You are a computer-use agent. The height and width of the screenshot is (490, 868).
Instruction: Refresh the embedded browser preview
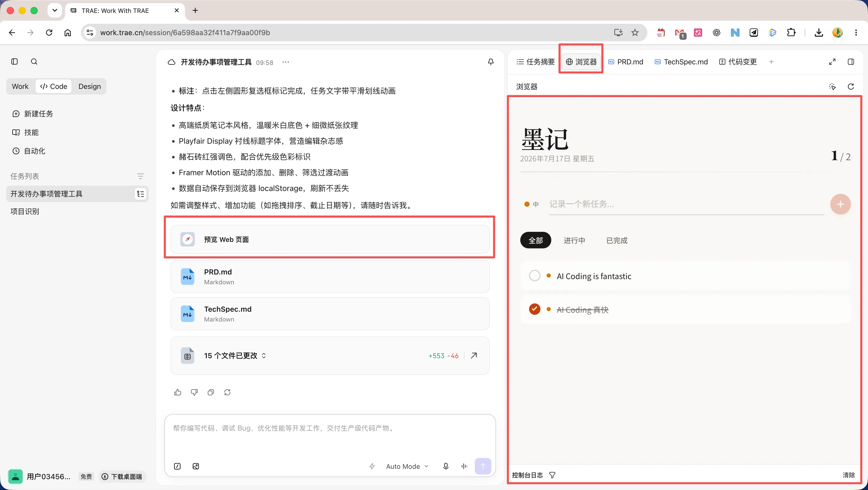point(851,87)
